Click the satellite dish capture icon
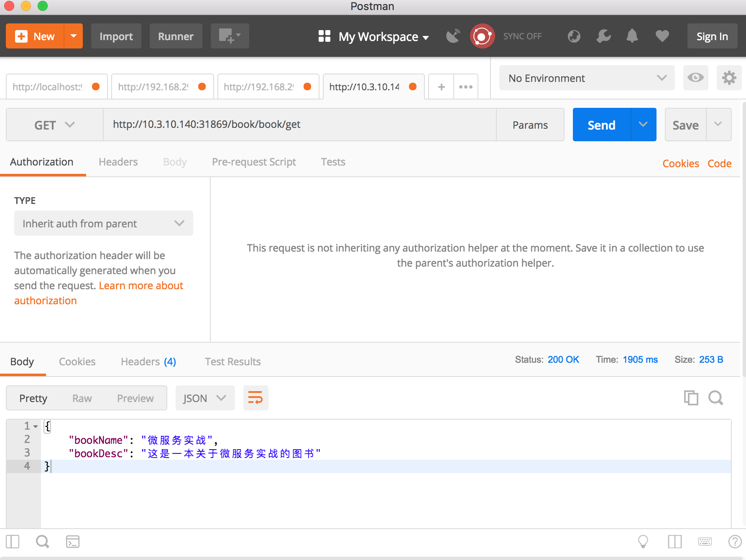746x560 pixels. pyautogui.click(x=453, y=36)
